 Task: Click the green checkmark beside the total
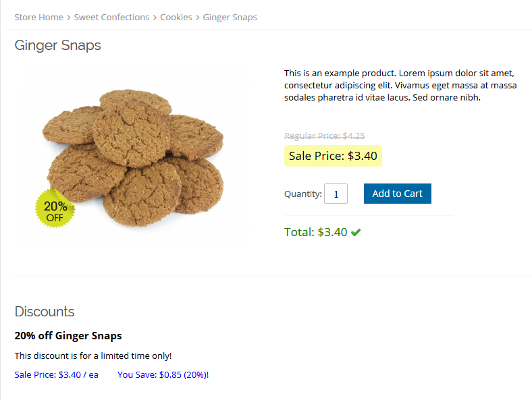click(356, 233)
